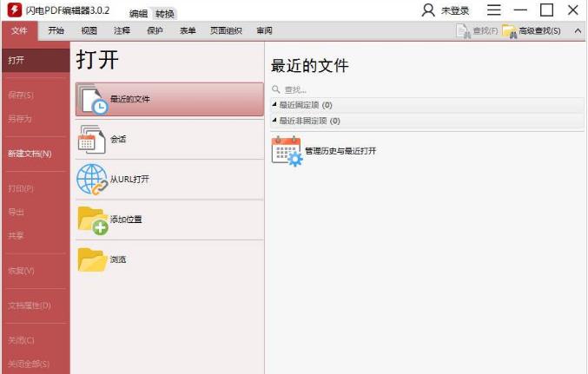Screen dimensions: 588x374
Task: Click 共享 in the sidebar
Action: 17,236
